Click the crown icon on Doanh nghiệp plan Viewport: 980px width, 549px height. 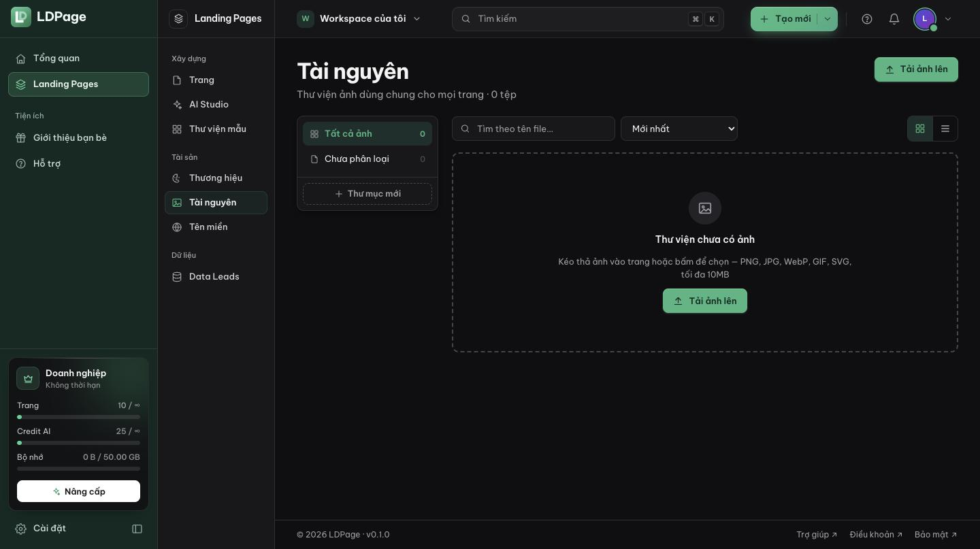(x=28, y=378)
